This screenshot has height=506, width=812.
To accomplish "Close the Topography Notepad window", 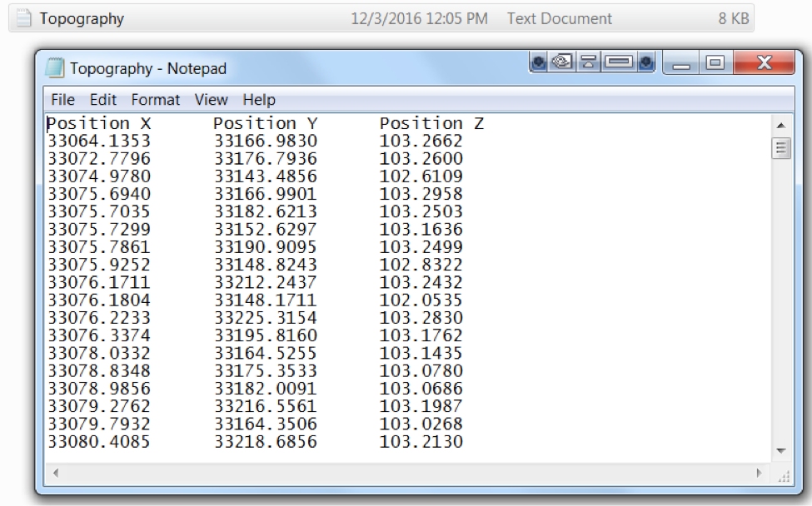I will [764, 63].
